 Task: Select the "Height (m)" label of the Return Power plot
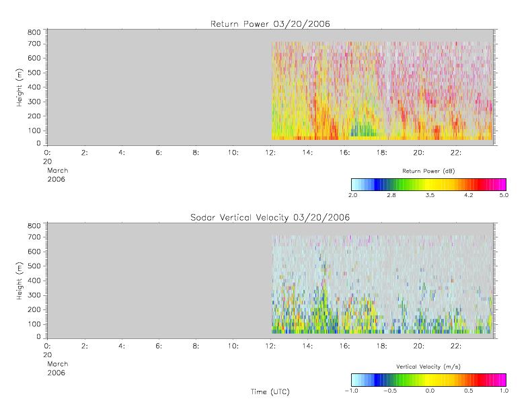point(20,87)
